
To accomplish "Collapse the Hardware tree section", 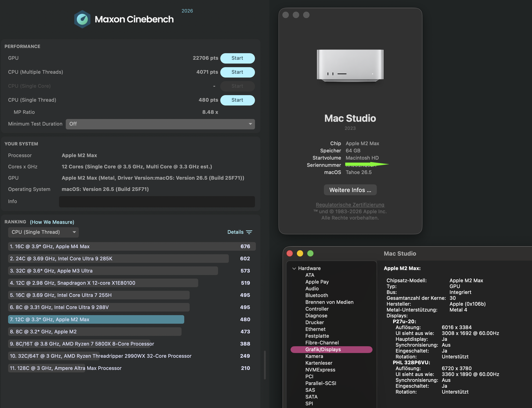I will (x=294, y=268).
